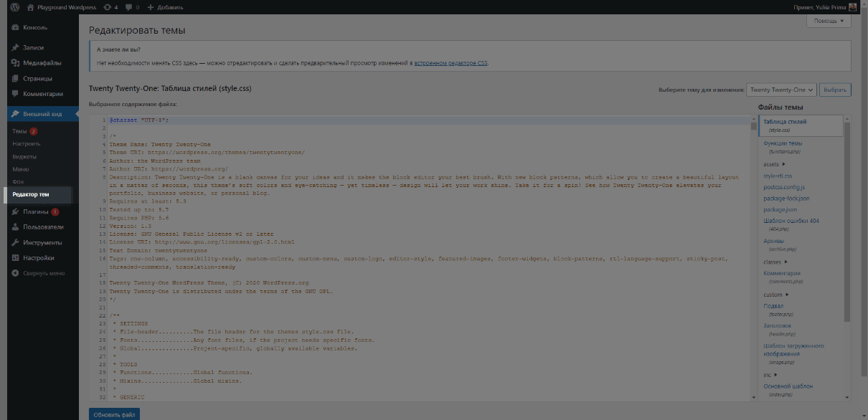Expand the Помощь help dropdown tab
868x420 pixels.
click(829, 22)
